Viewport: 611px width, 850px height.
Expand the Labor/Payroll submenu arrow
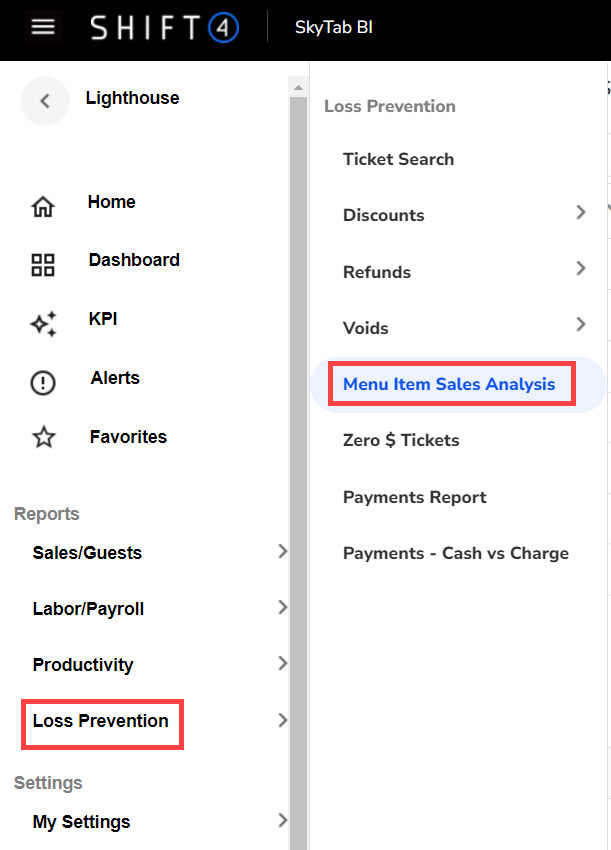tap(282, 607)
